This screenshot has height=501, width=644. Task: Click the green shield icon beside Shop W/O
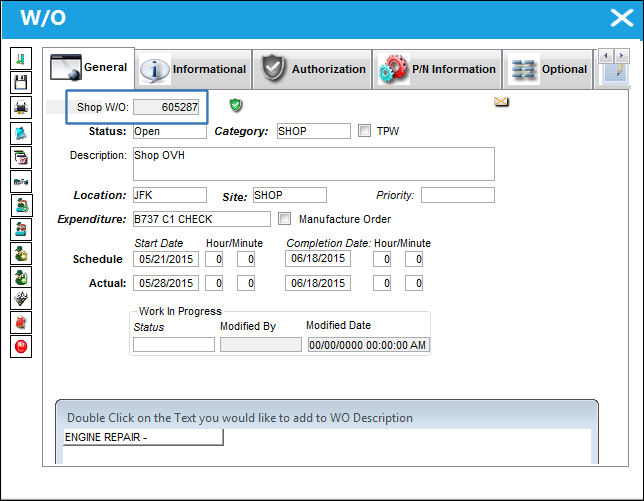click(236, 106)
